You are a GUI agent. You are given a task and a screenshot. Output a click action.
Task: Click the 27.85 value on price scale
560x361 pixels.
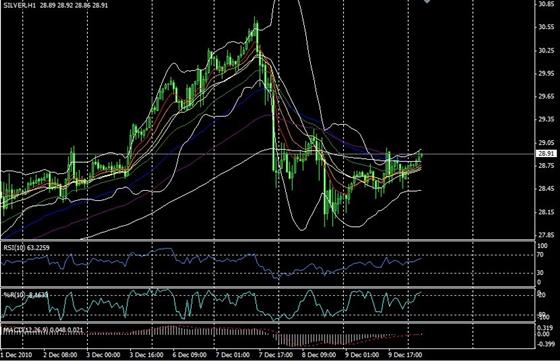coord(546,235)
